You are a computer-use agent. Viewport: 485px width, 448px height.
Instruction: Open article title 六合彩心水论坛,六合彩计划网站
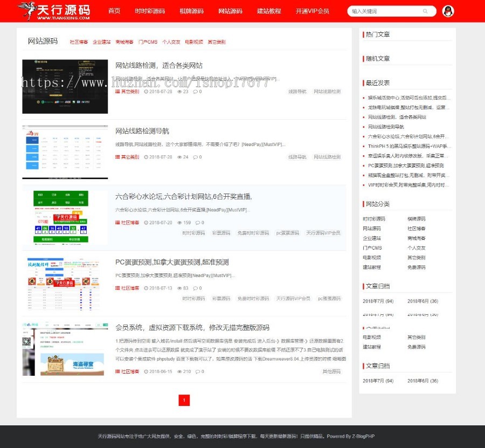tap(184, 197)
